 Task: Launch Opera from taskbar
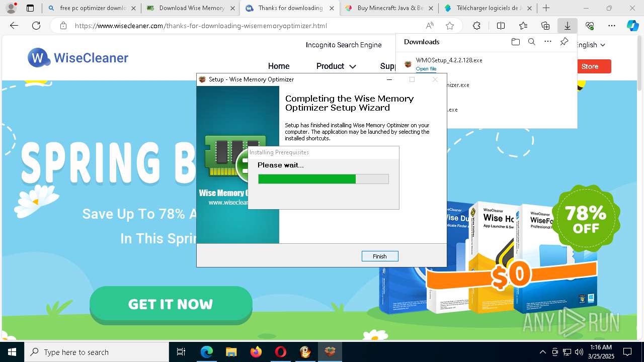coord(280,352)
